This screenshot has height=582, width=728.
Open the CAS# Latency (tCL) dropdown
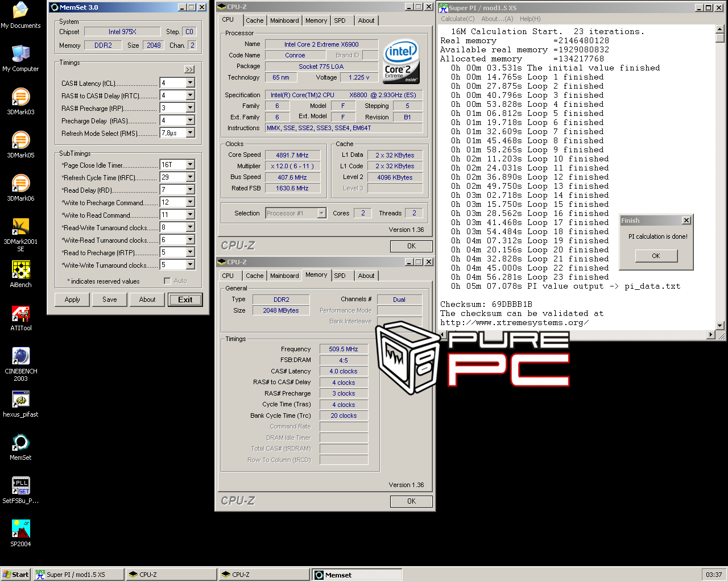coord(191,83)
